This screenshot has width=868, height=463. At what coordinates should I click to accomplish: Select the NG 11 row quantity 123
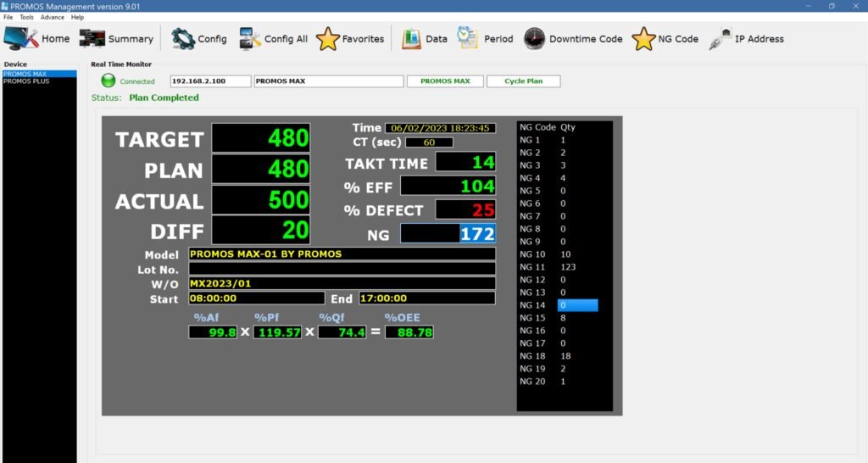(568, 267)
